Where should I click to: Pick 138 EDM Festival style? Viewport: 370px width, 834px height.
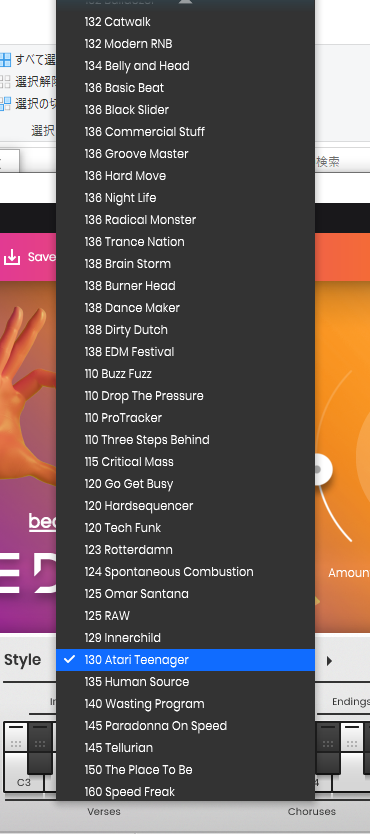[x=186, y=352]
